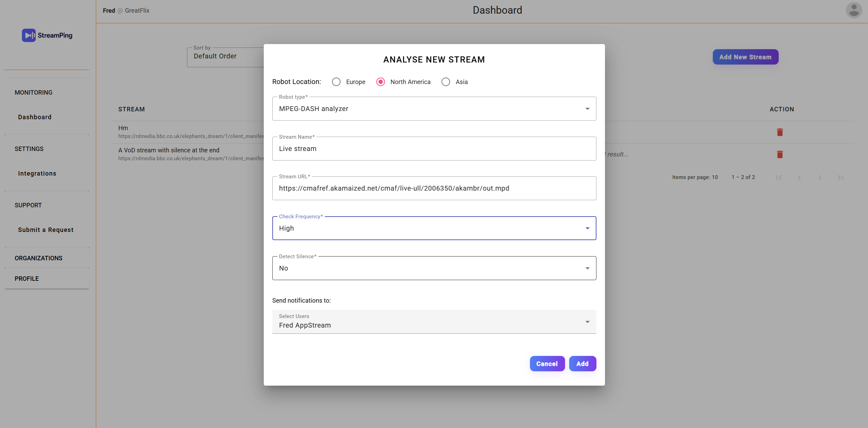This screenshot has height=428, width=868.
Task: Click the StreamPing logo in the sidebar
Action: pos(47,35)
